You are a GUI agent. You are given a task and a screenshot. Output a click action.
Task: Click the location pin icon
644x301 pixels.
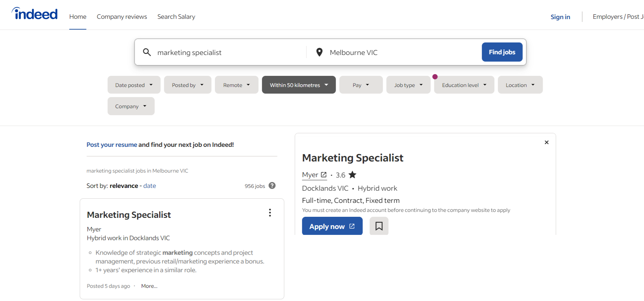tap(319, 52)
